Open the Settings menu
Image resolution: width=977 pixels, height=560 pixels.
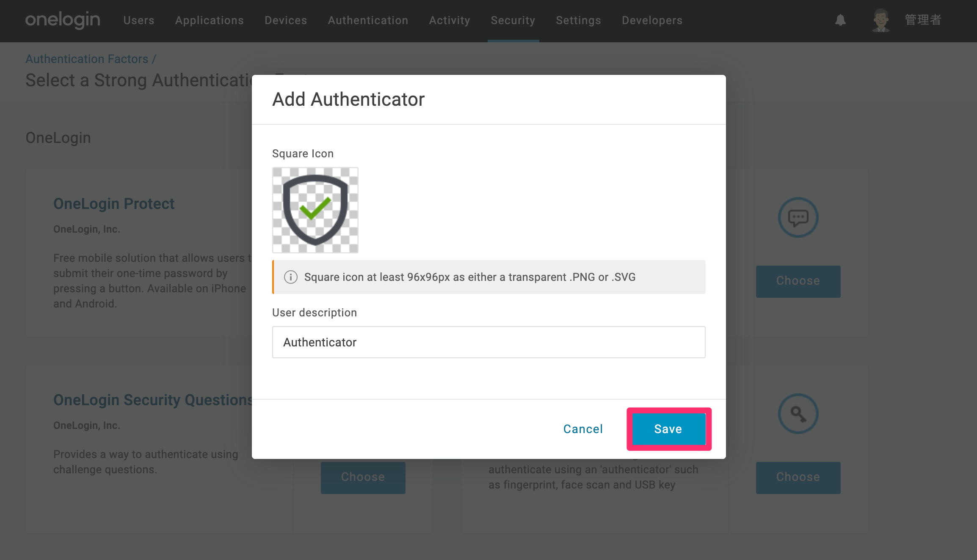pyautogui.click(x=578, y=20)
